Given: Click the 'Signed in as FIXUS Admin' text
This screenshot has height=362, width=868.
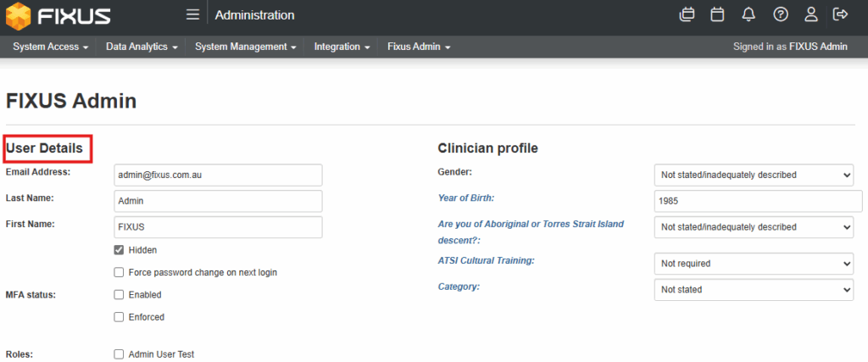Looking at the screenshot, I should pos(790,47).
